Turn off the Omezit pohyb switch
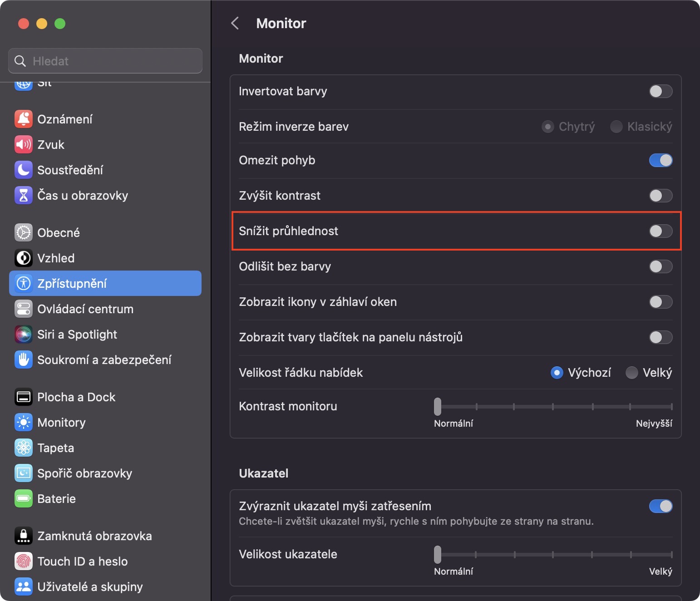The width and height of the screenshot is (700, 601). click(x=661, y=160)
